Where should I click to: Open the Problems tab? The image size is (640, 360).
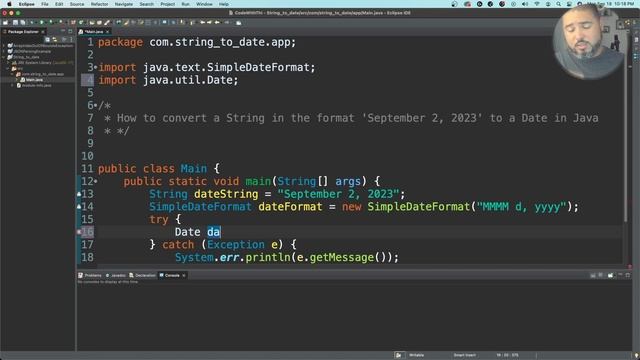90,276
